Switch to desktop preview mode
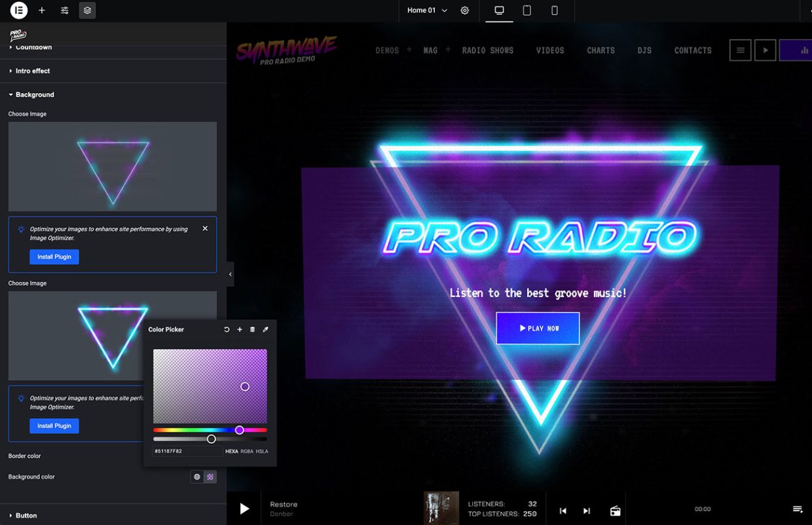The height and width of the screenshot is (525, 812). 499,10
